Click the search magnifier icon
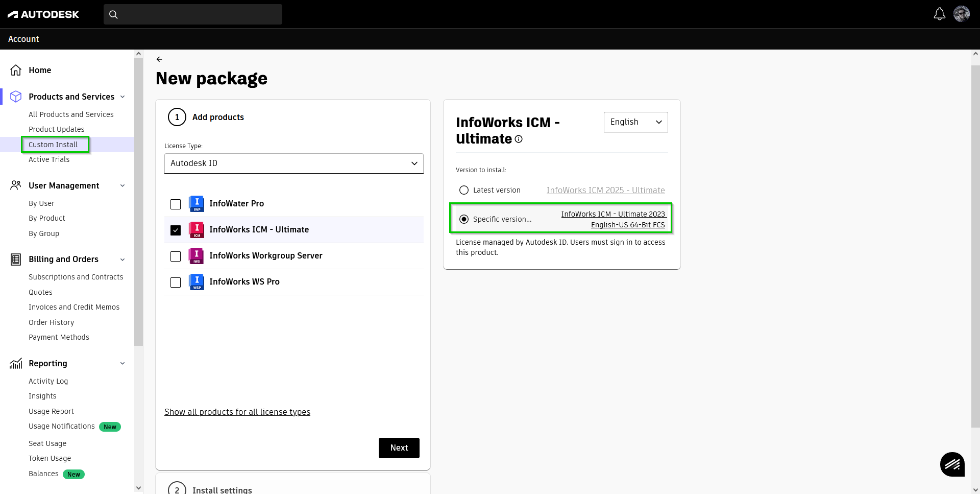Image resolution: width=980 pixels, height=494 pixels. (113, 14)
